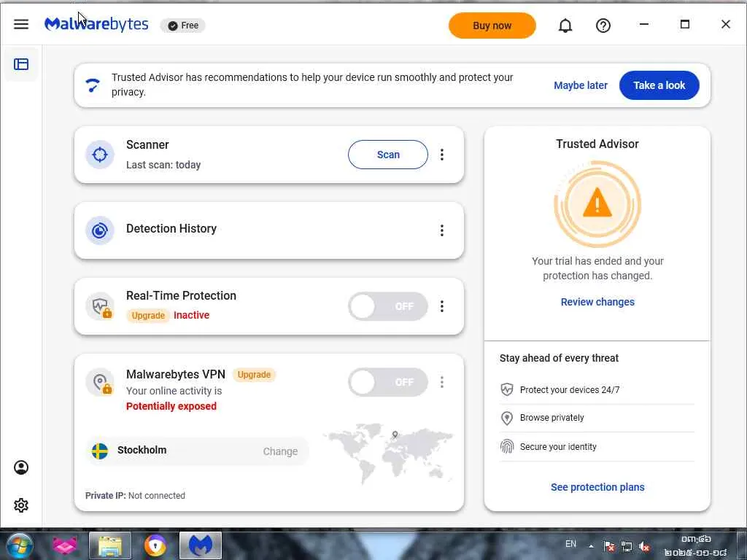The image size is (747, 560).
Task: Click the Detection History icon
Action: 99,230
